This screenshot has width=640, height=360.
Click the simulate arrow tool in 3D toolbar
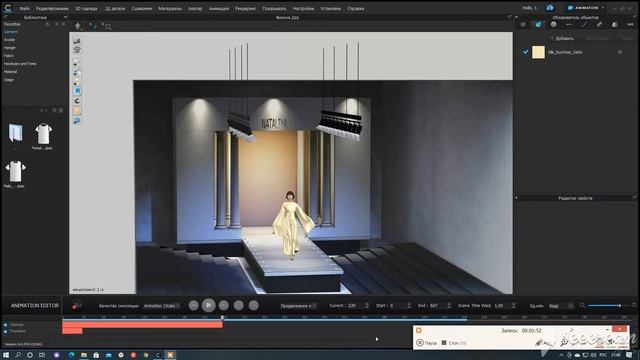click(78, 27)
